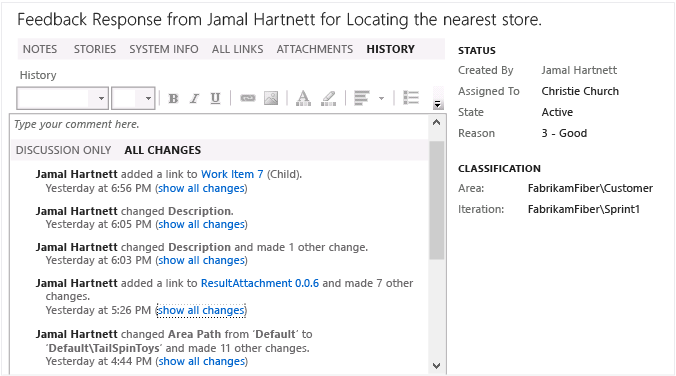Click the history scrollbar down arrow
The width and height of the screenshot is (676, 376).
pyautogui.click(x=436, y=366)
